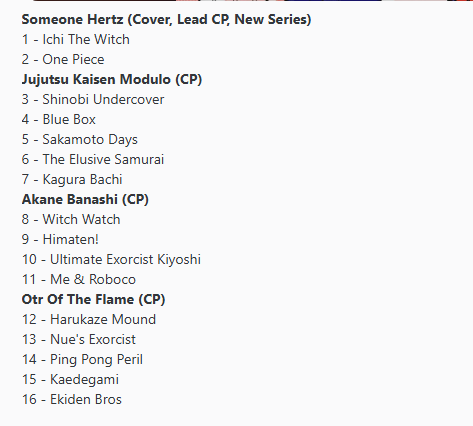Image resolution: width=473 pixels, height=426 pixels.
Task: Click the Witch Watch entry
Action: pyautogui.click(x=71, y=220)
